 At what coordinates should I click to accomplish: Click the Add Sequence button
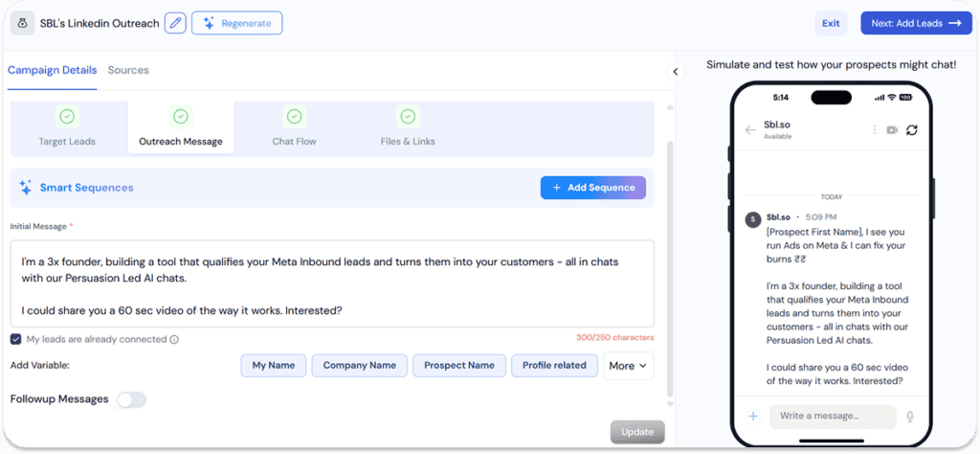[592, 188]
